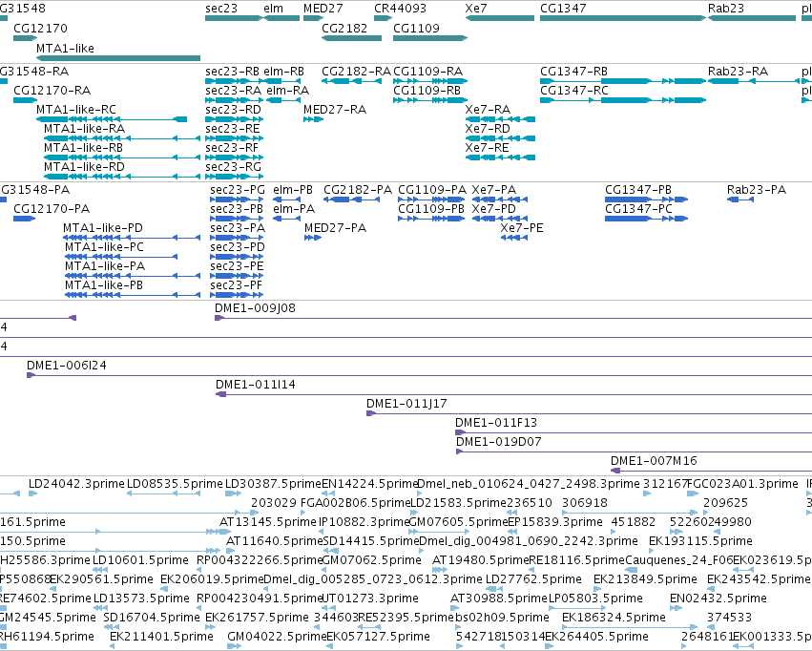The image size is (812, 651).
Task: Open the CG1109-PA protein label
Action: pos(432,190)
